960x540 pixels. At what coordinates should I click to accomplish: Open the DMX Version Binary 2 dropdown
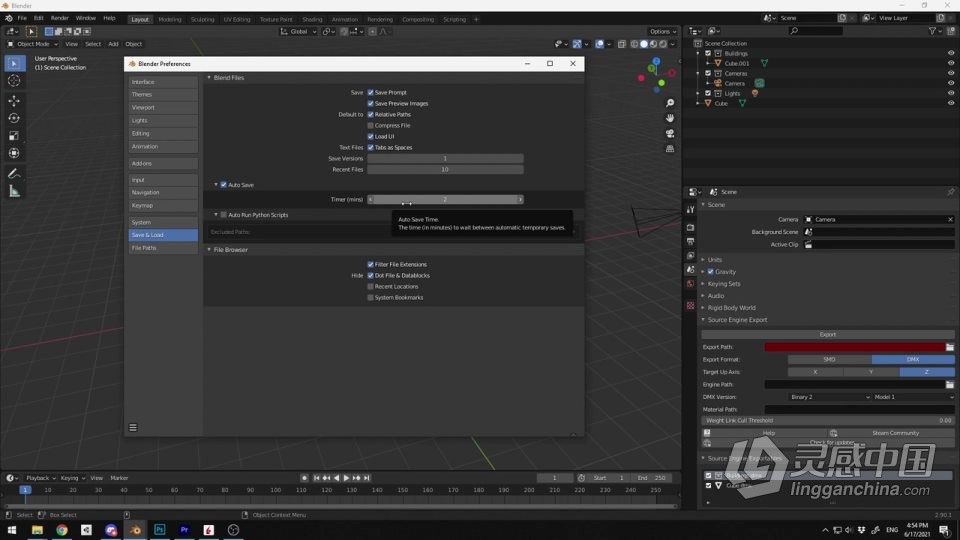click(829, 397)
